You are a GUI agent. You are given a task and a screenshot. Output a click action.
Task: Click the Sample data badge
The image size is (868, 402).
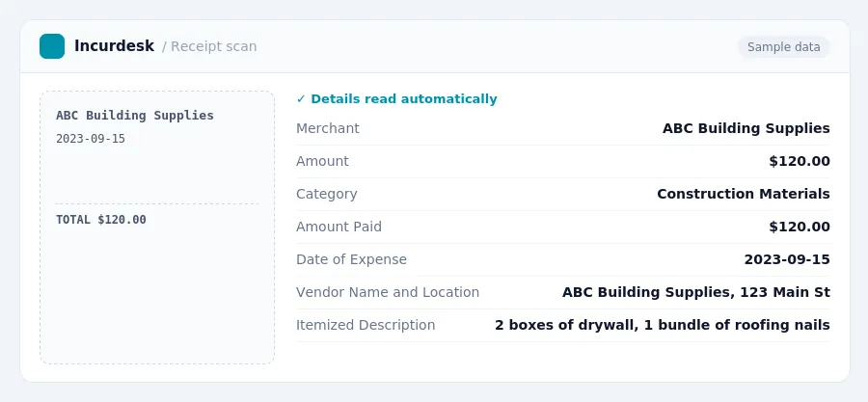click(x=783, y=47)
